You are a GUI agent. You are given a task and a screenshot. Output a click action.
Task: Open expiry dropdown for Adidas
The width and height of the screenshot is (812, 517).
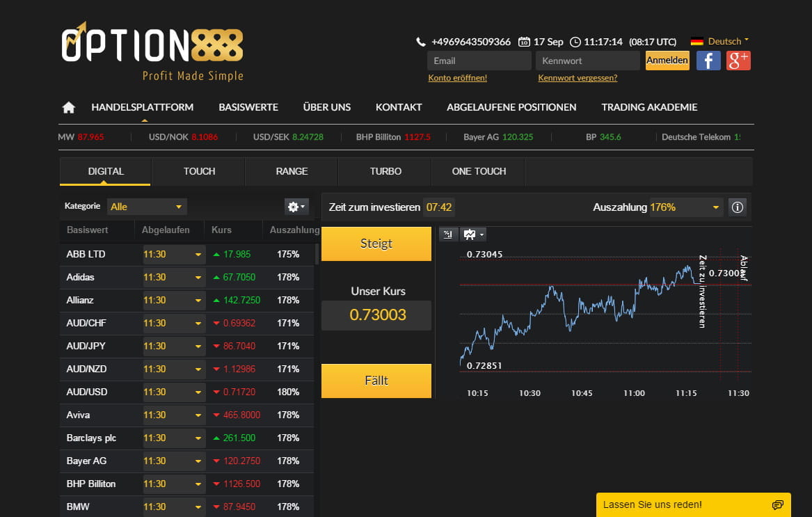[174, 277]
